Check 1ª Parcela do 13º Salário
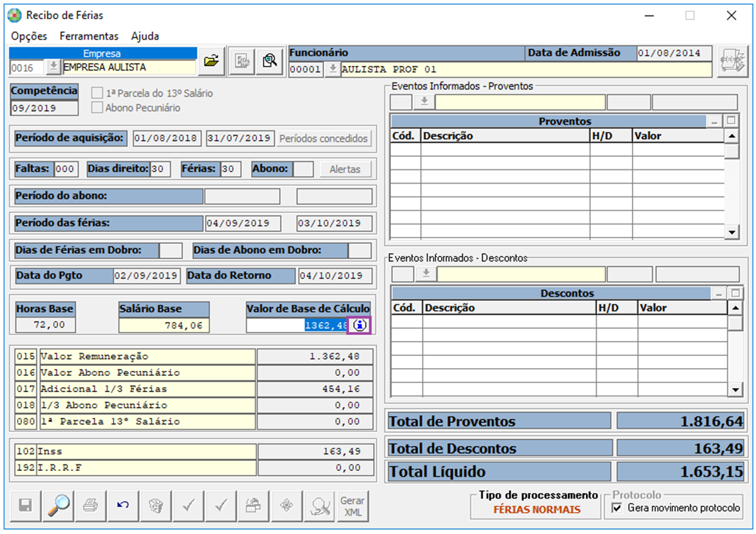The width and height of the screenshot is (756, 534). pyautogui.click(x=97, y=93)
